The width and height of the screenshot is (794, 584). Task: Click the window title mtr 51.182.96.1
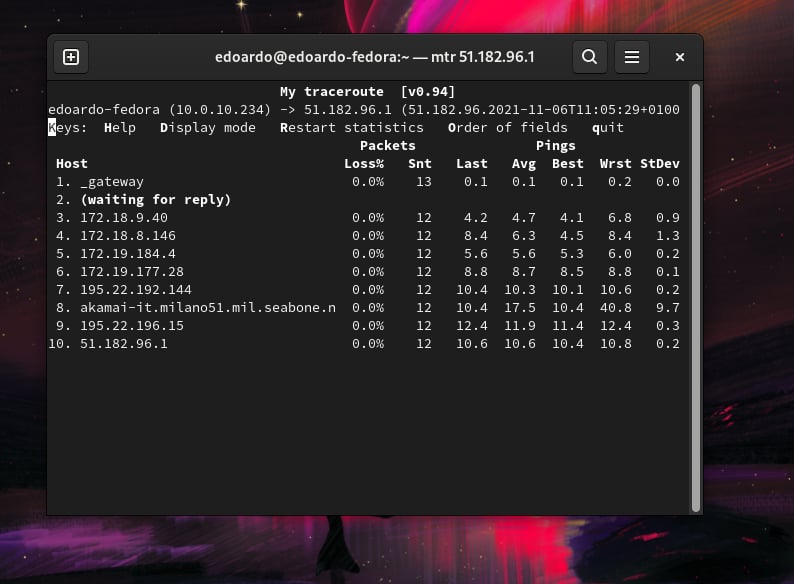[374, 57]
